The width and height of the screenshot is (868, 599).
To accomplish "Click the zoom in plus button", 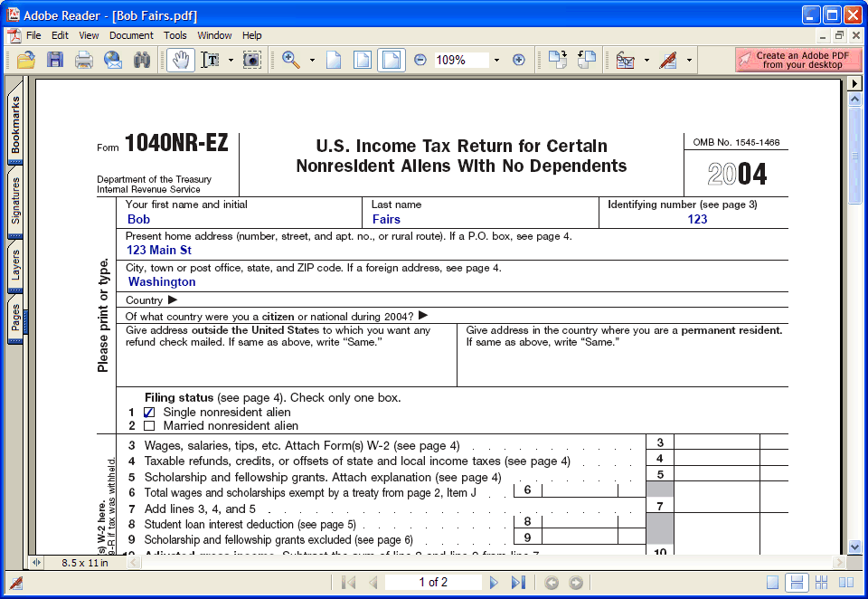I will [519, 60].
